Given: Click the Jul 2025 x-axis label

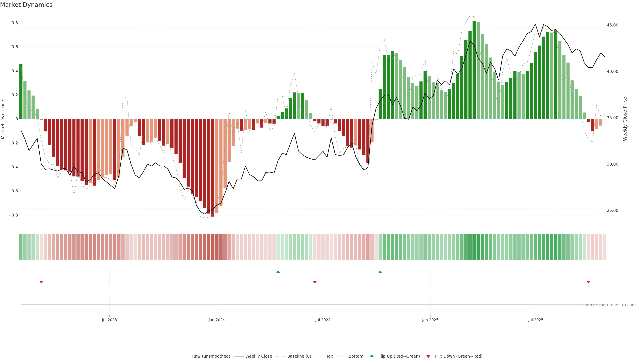Looking at the screenshot, I should click(x=536, y=320).
